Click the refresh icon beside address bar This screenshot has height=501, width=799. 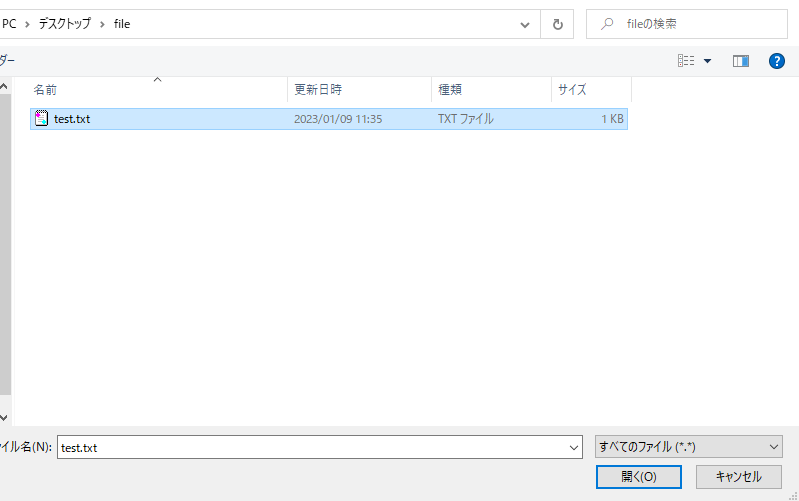[x=557, y=24]
